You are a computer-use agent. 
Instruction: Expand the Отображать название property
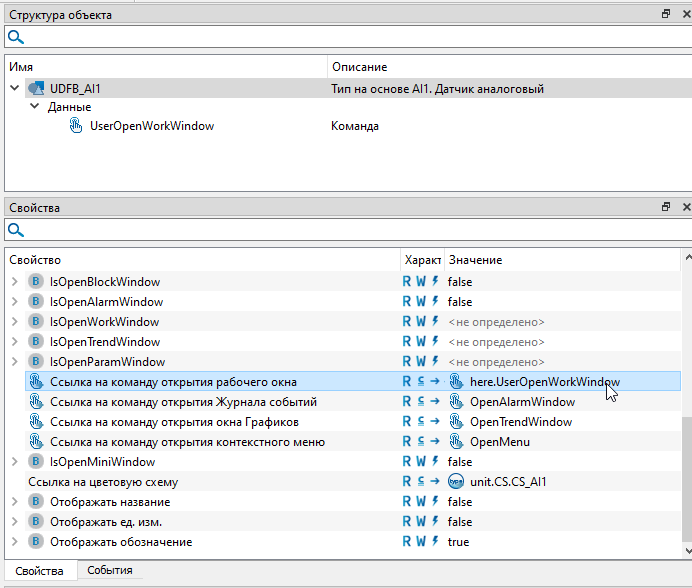pos(14,502)
